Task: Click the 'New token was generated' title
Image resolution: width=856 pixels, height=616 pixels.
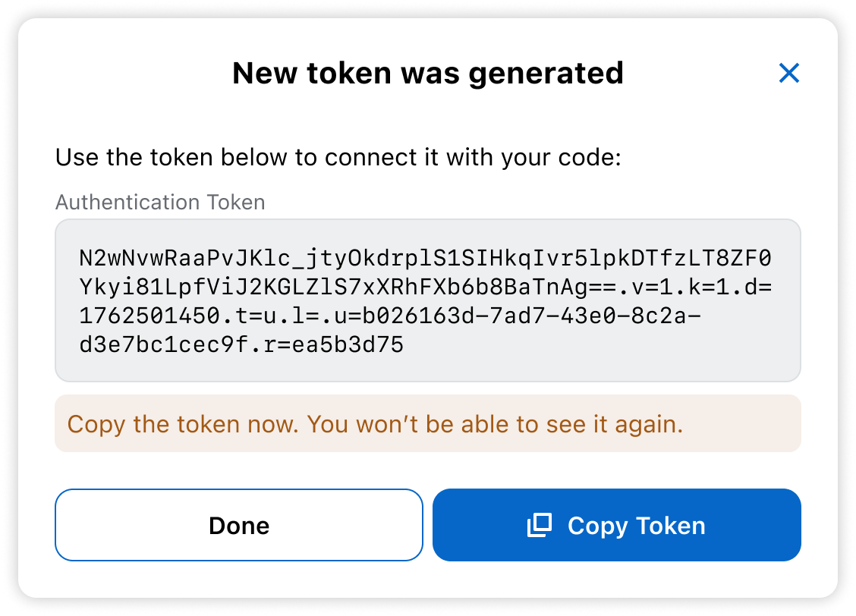Action: [x=427, y=73]
